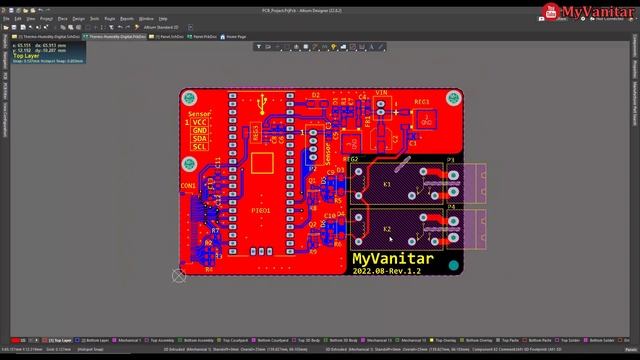The height and width of the screenshot is (360, 640).
Task: Select the K1 relay component on the board
Action: click(396, 184)
